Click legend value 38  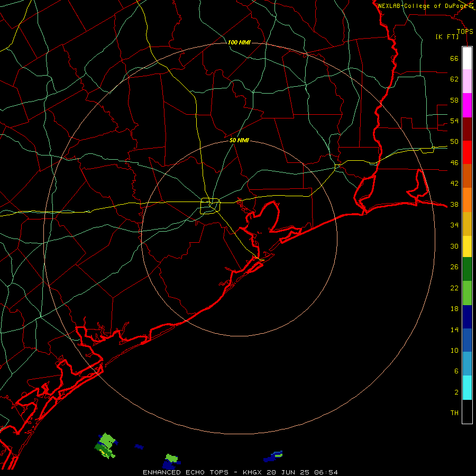(454, 204)
